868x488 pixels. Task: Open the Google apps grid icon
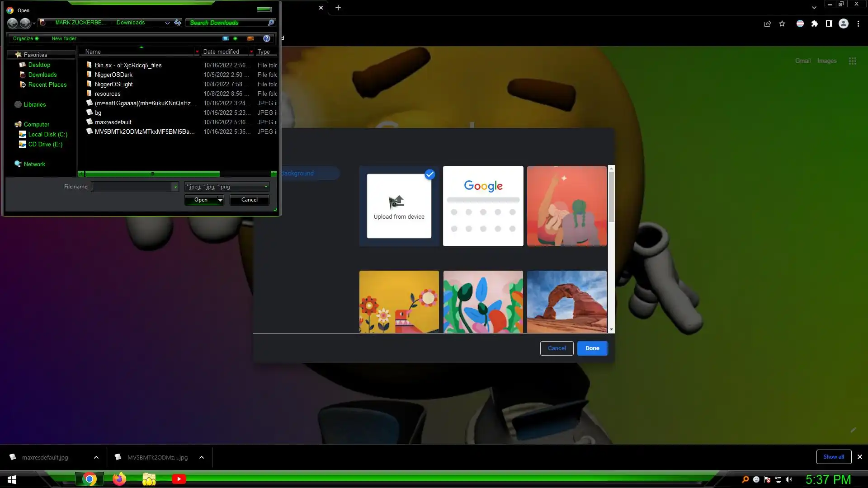(852, 61)
